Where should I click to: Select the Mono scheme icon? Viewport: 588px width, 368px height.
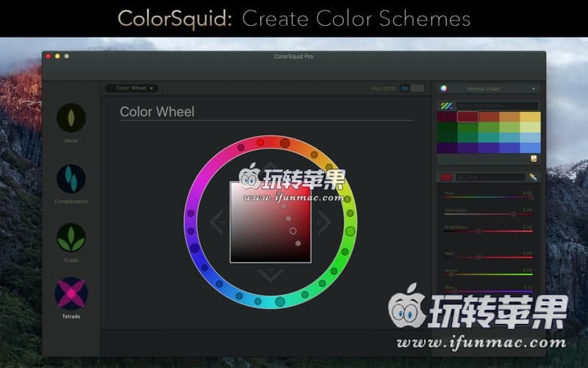71,118
